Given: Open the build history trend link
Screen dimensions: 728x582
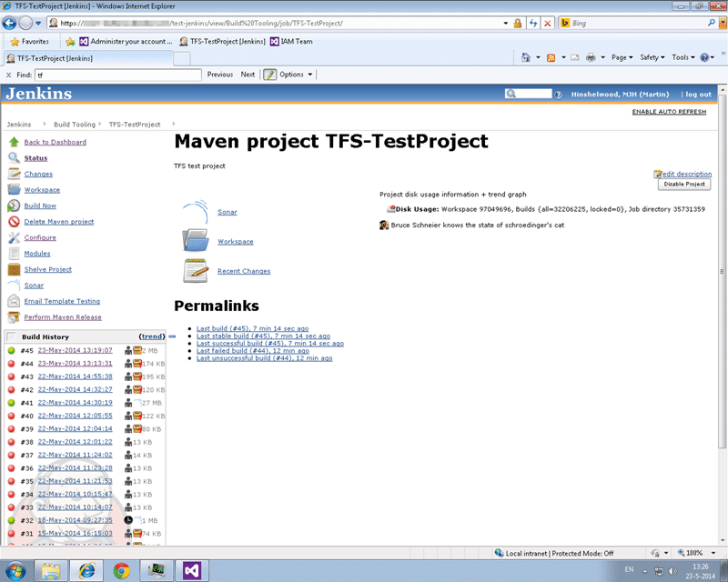Looking at the screenshot, I should (x=152, y=336).
